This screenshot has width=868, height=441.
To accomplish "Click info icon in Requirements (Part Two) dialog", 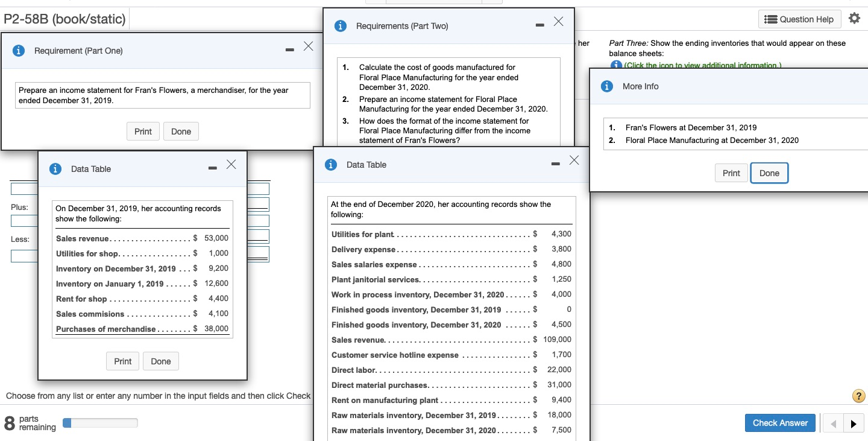I will [341, 26].
